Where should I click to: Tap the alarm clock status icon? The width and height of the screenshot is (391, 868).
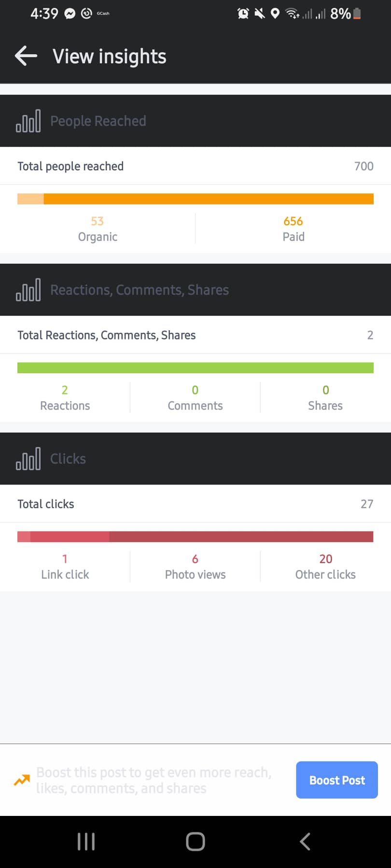coord(243,14)
